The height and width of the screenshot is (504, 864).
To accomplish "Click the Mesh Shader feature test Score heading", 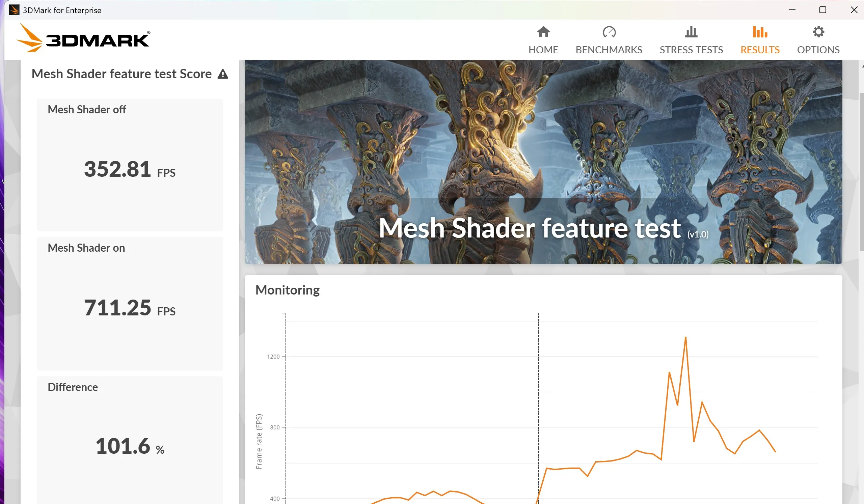I will (122, 74).
